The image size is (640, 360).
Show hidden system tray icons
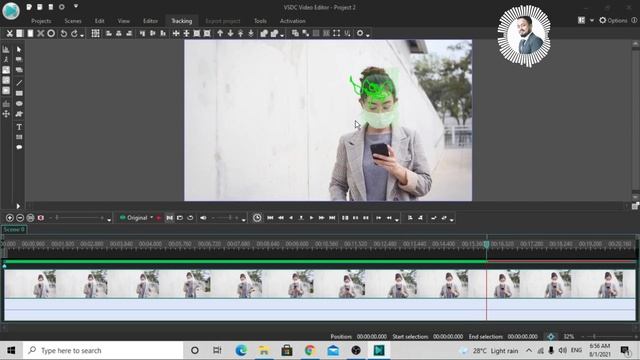click(529, 350)
